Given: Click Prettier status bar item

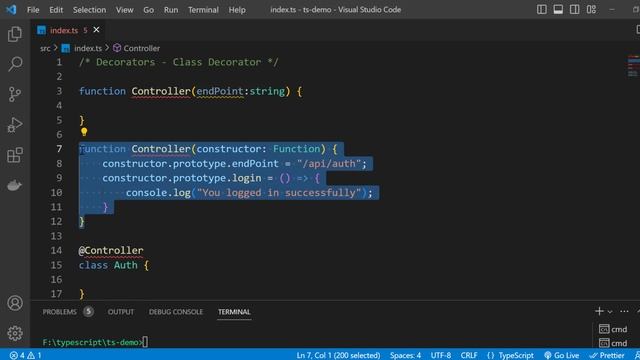Looking at the screenshot, I should pos(607,355).
